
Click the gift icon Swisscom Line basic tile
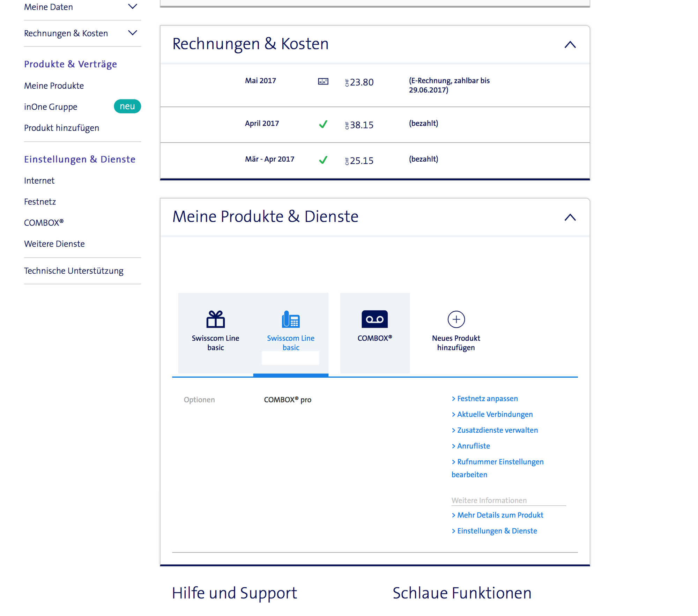pyautogui.click(x=215, y=333)
